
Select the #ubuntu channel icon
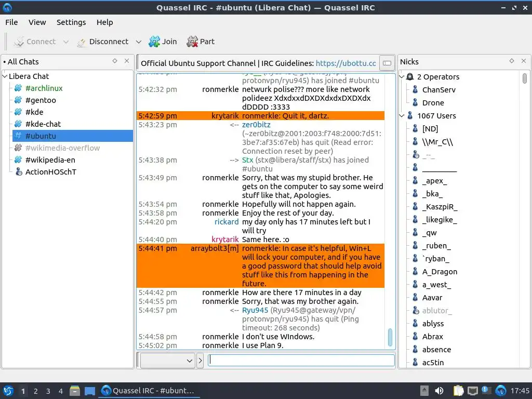(x=18, y=136)
